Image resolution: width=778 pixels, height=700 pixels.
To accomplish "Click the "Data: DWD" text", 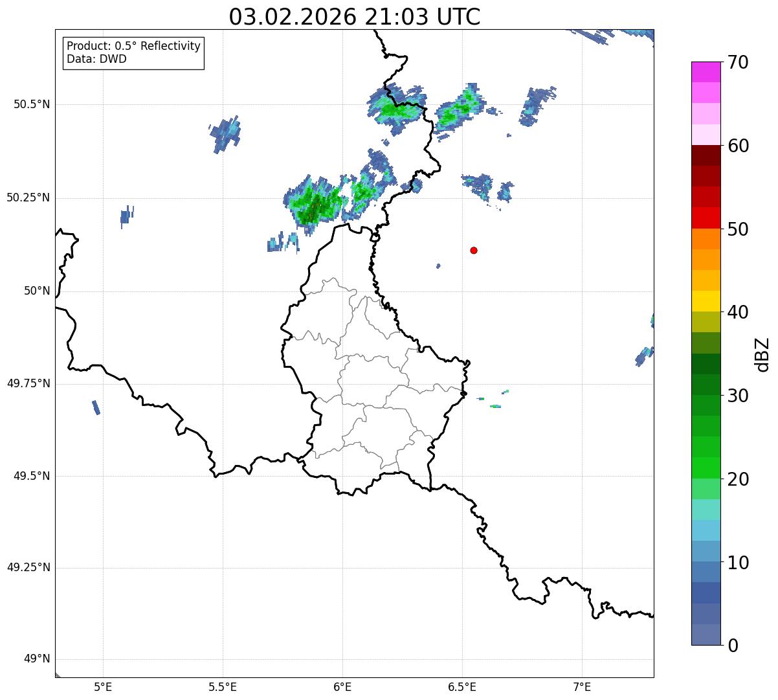I will [97, 59].
